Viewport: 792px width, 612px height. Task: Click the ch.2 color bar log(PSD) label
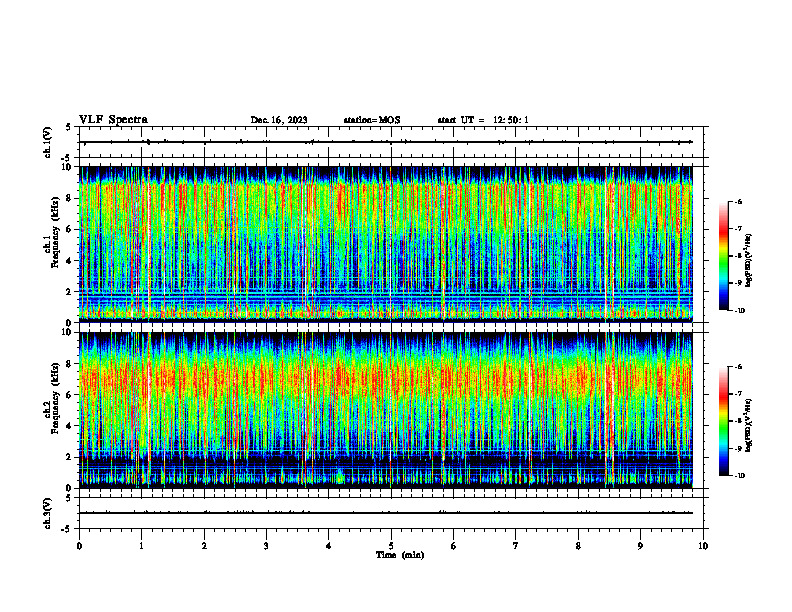[x=749, y=425]
